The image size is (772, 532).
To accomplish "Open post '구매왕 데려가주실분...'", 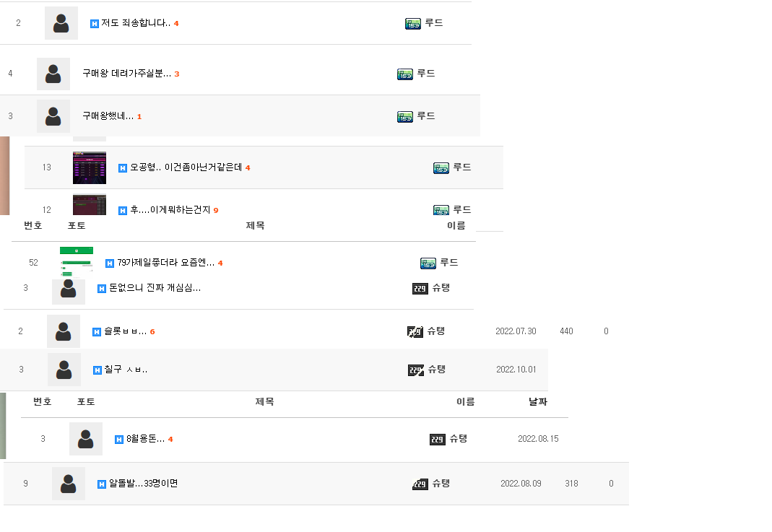I will (126, 74).
